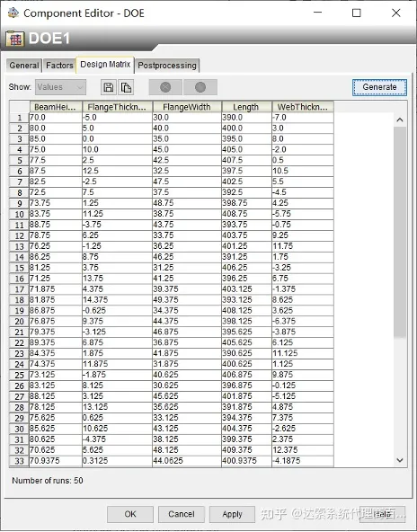Select the BeamHeight column header
Screen dimensions: 417x532
pyautogui.click(x=56, y=107)
